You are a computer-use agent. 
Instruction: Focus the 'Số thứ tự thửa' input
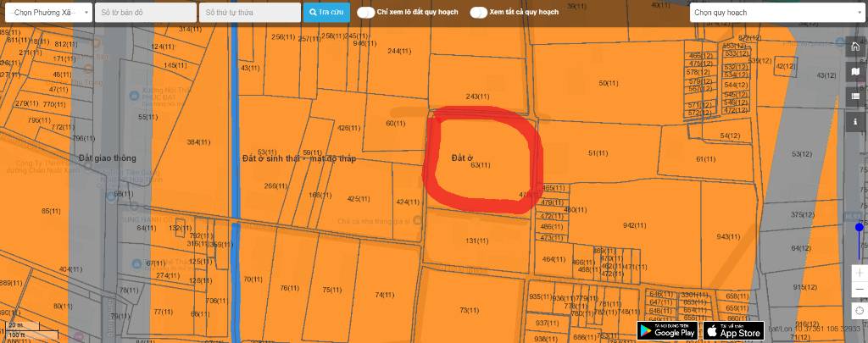point(249,13)
